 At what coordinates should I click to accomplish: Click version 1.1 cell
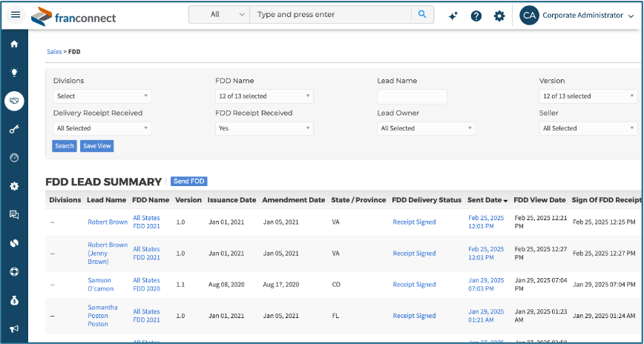click(x=180, y=285)
